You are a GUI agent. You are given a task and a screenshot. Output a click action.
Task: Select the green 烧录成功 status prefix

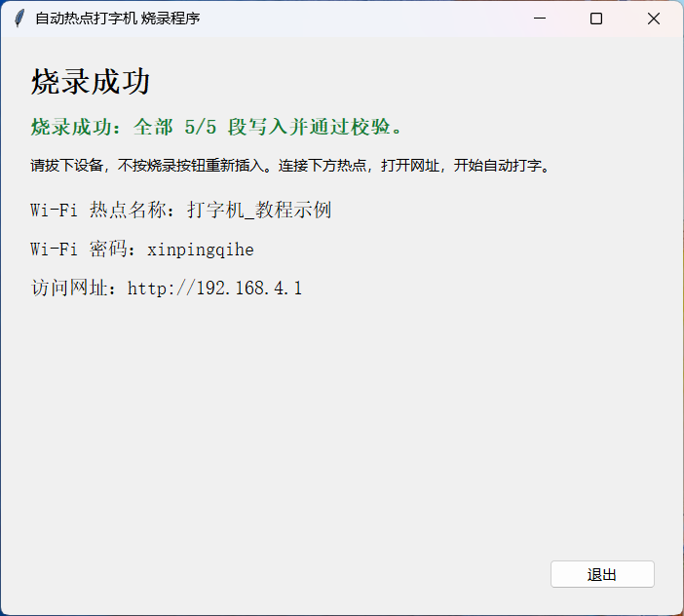[x=71, y=127]
